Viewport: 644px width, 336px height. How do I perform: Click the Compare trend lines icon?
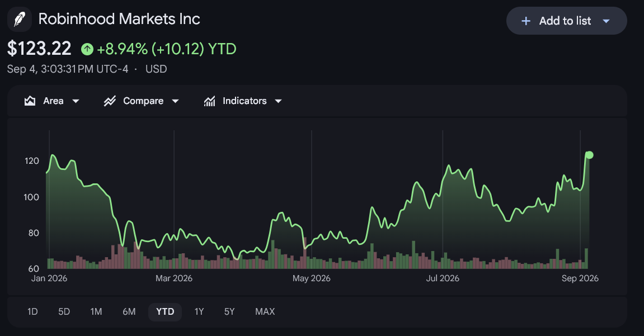110,101
